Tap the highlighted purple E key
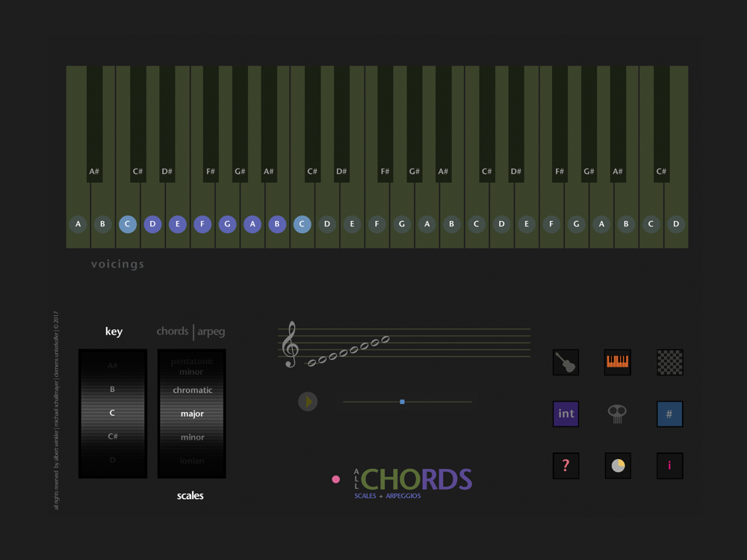The width and height of the screenshot is (747, 560). point(177,224)
